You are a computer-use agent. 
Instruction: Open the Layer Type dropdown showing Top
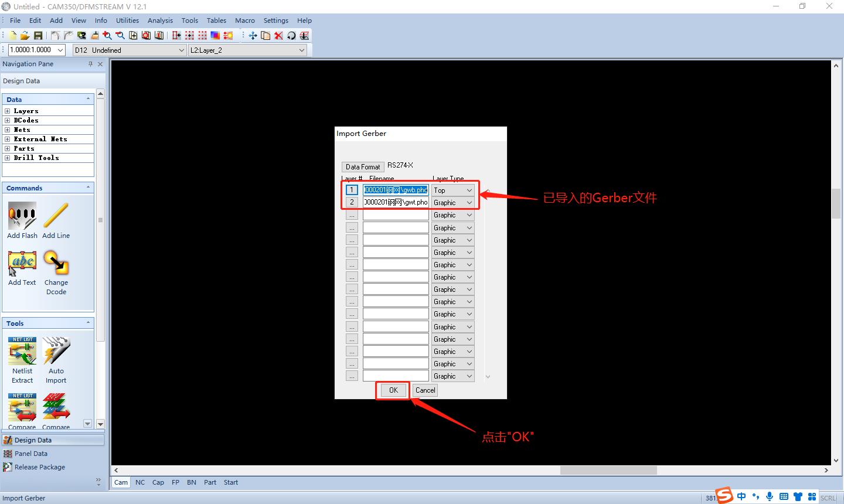point(453,190)
